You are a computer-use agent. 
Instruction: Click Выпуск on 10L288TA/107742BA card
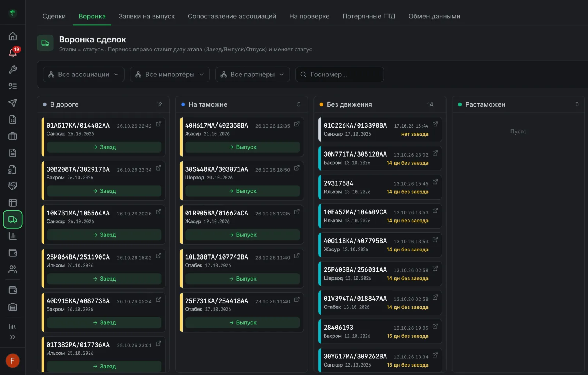click(243, 279)
